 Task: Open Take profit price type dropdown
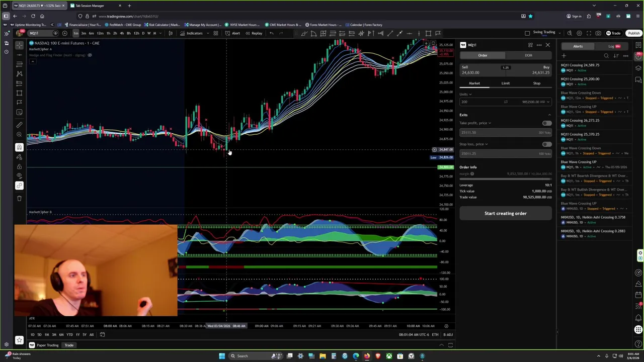tap(475, 123)
